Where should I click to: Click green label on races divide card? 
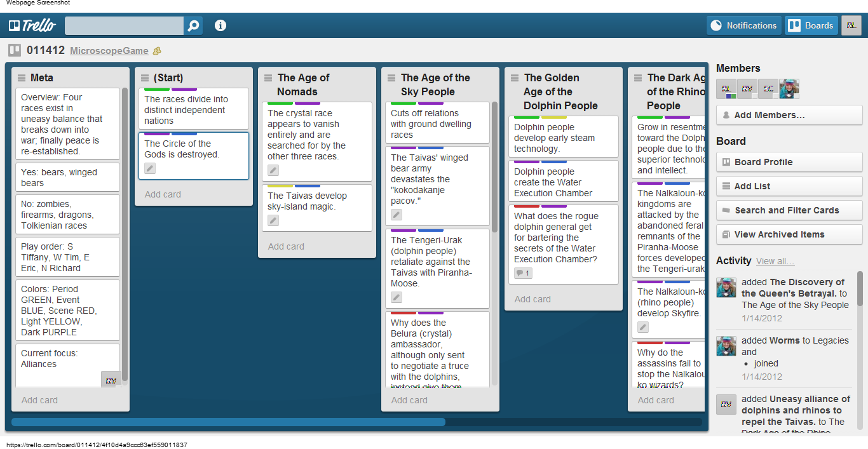156,90
